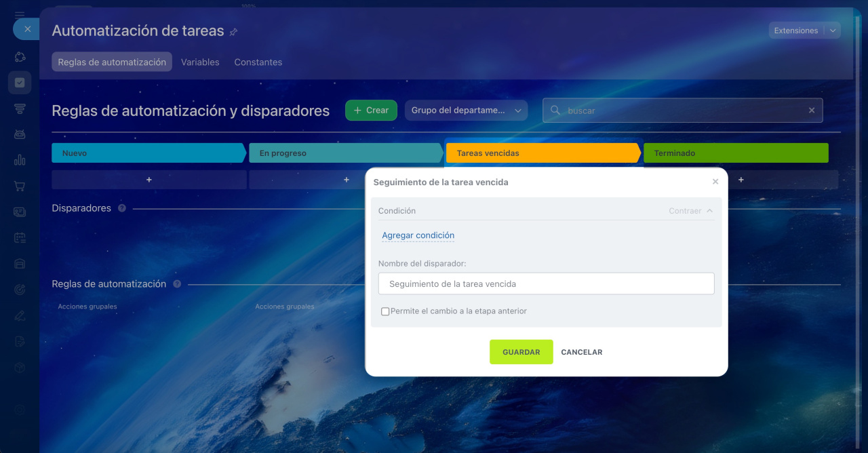
Task: Click the help icon beside Reglas de automatización
Action: click(x=177, y=284)
